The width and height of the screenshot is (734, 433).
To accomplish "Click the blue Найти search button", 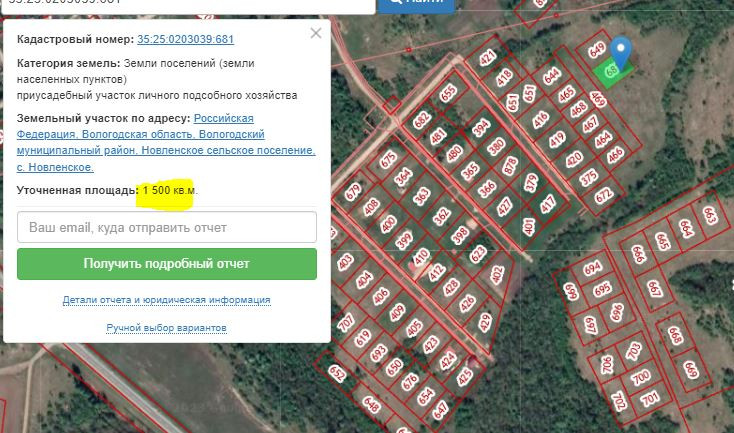I will click(x=416, y=3).
